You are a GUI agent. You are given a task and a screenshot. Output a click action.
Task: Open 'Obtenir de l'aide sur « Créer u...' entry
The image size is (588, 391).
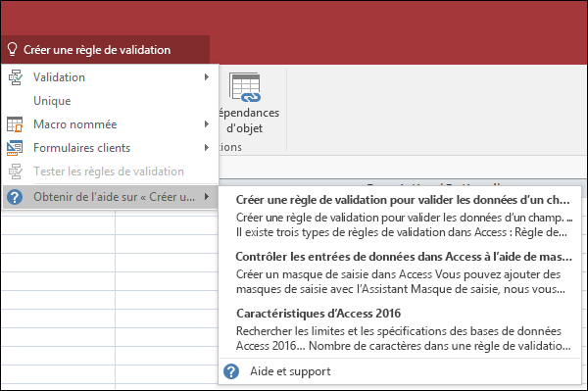click(110, 197)
